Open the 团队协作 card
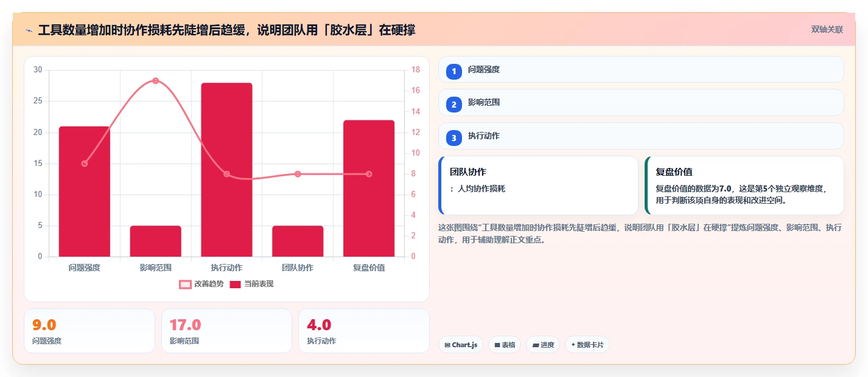This screenshot has height=377, width=868. 538,185
